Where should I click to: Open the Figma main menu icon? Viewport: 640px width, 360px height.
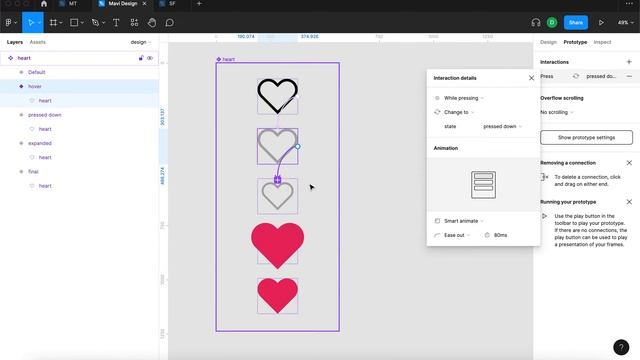(x=9, y=22)
